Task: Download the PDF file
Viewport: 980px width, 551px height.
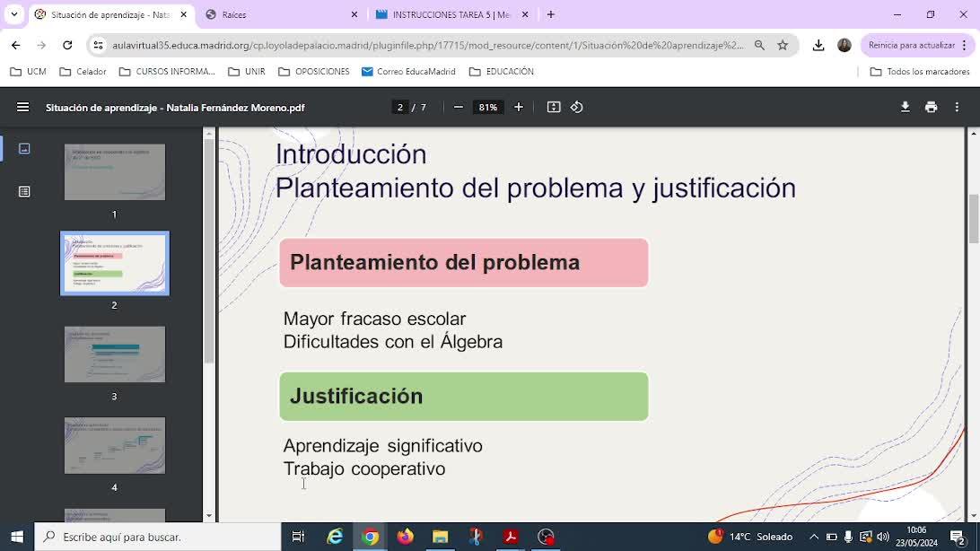Action: point(905,108)
